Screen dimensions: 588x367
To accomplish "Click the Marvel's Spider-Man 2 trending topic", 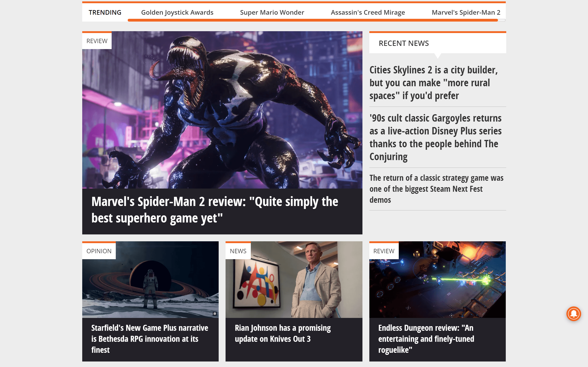I will tap(466, 12).
